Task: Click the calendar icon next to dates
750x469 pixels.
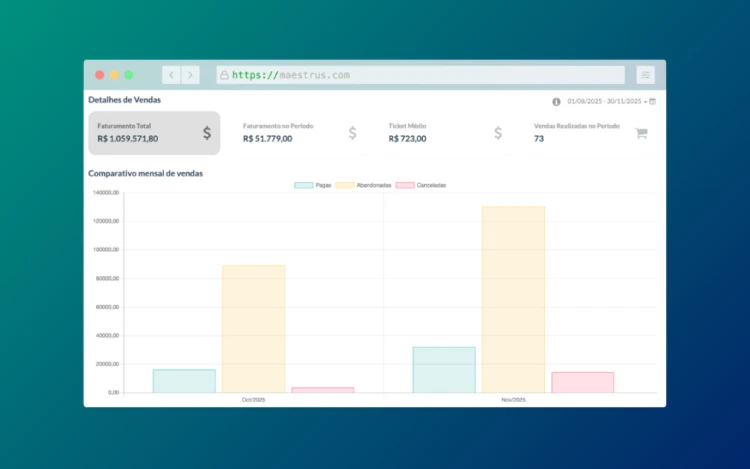Action: pyautogui.click(x=653, y=101)
